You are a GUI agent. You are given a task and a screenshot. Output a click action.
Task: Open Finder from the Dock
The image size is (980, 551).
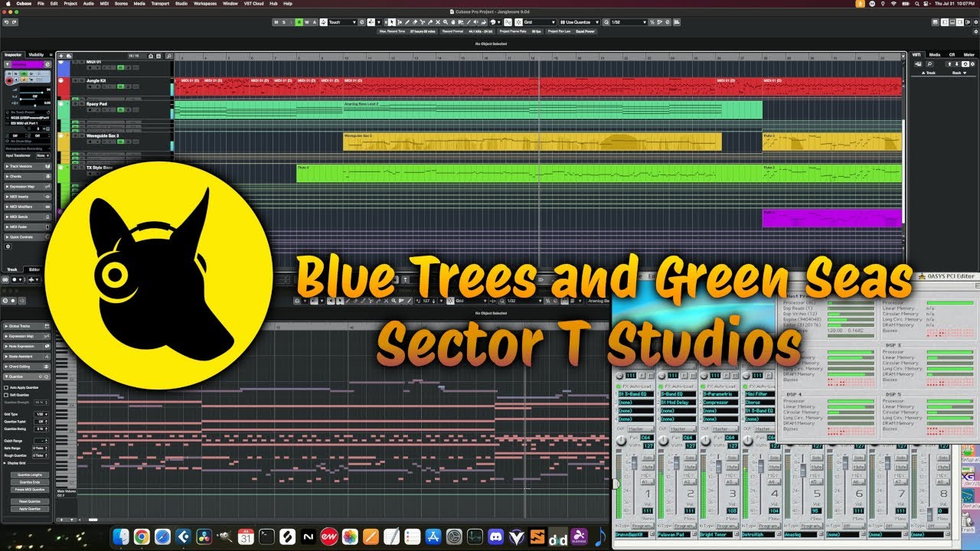[121, 537]
